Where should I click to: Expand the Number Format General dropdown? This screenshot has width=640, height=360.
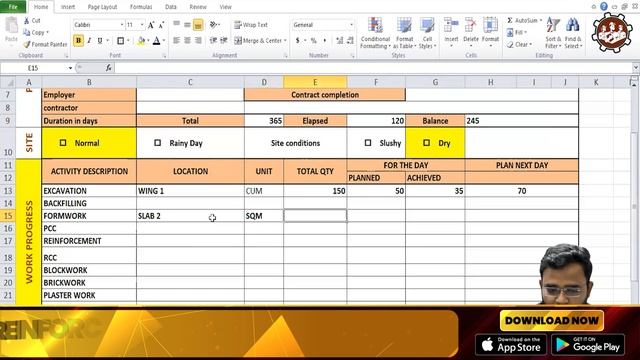pyautogui.click(x=351, y=25)
